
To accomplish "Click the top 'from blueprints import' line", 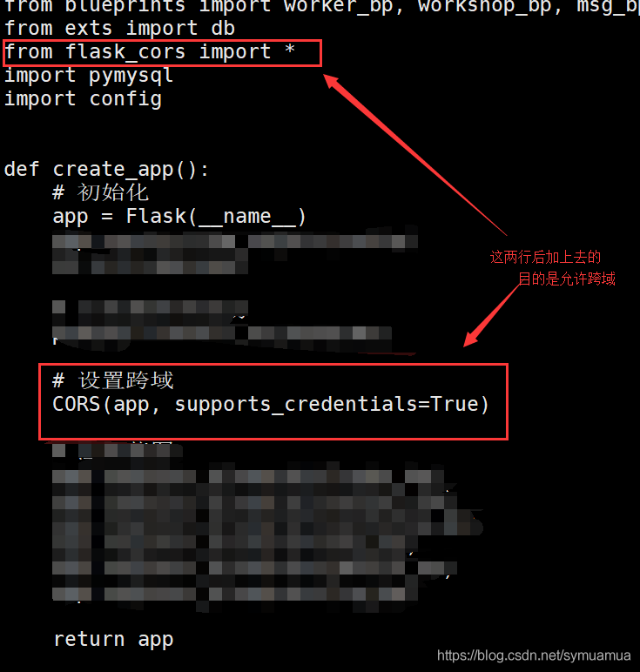I will [x=322, y=6].
